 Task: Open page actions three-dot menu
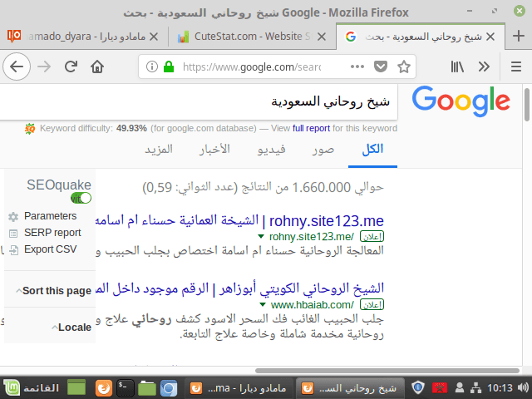357,66
